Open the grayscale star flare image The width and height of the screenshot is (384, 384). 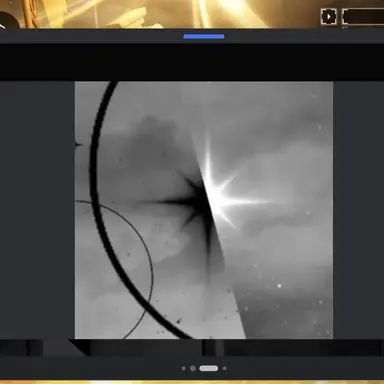click(204, 210)
